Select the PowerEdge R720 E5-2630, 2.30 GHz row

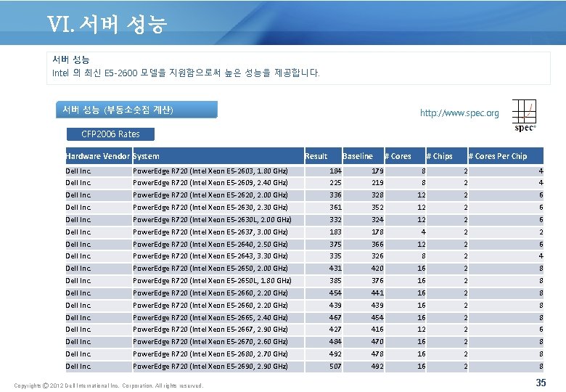304,207
